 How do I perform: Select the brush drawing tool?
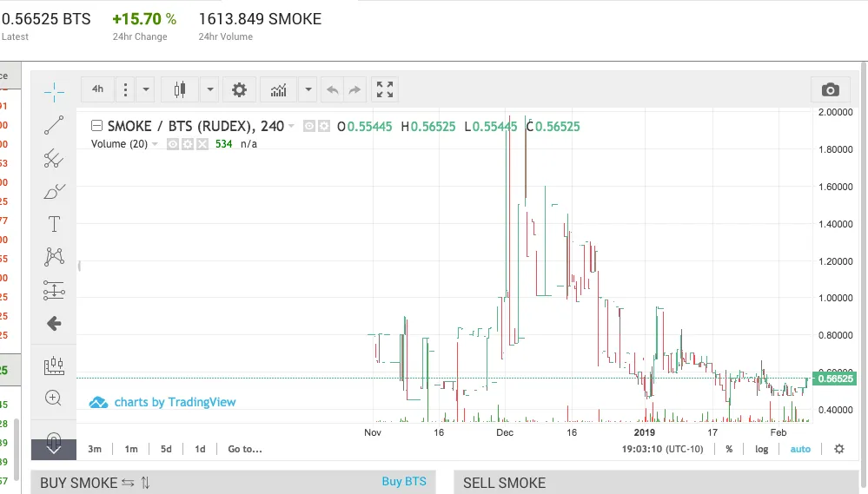click(54, 191)
